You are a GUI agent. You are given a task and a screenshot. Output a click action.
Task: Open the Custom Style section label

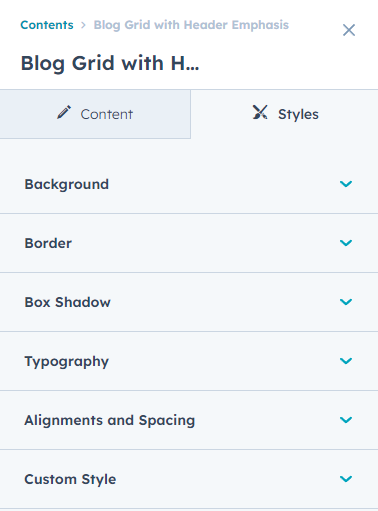(x=70, y=480)
